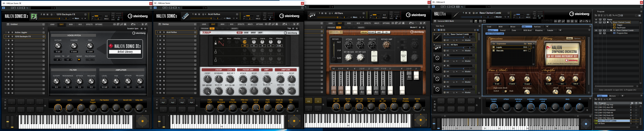Viewport: 644px width, 131px height.
Task: Open the Untitled multi preset dropdown in HALion Sonic SE
Action: pyautogui.click(x=43, y=24)
